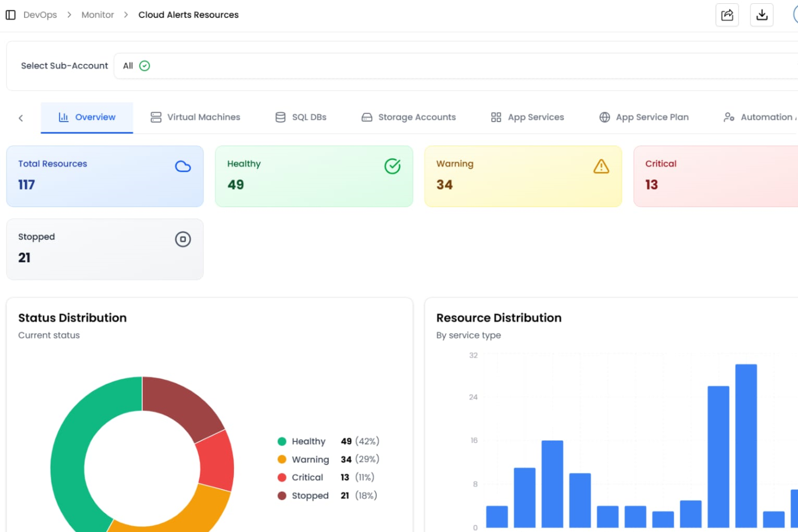Click the checkmark icon on the Healthy card

click(392, 166)
